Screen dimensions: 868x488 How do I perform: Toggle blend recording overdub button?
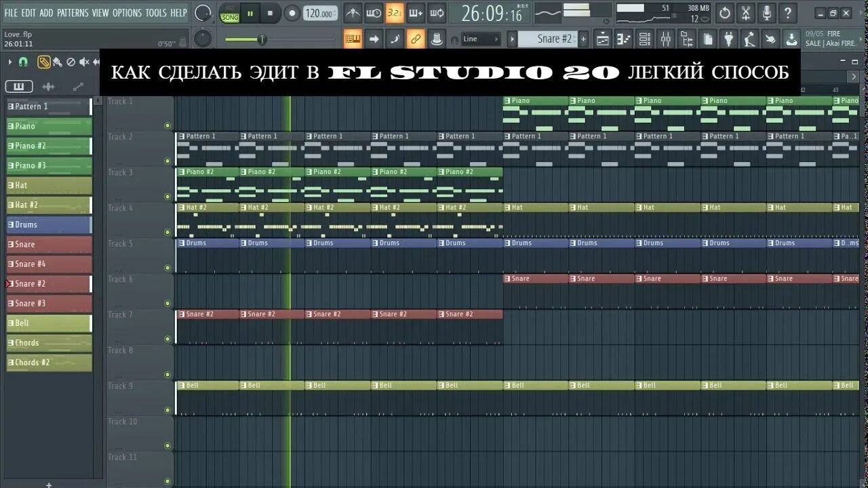[x=416, y=13]
